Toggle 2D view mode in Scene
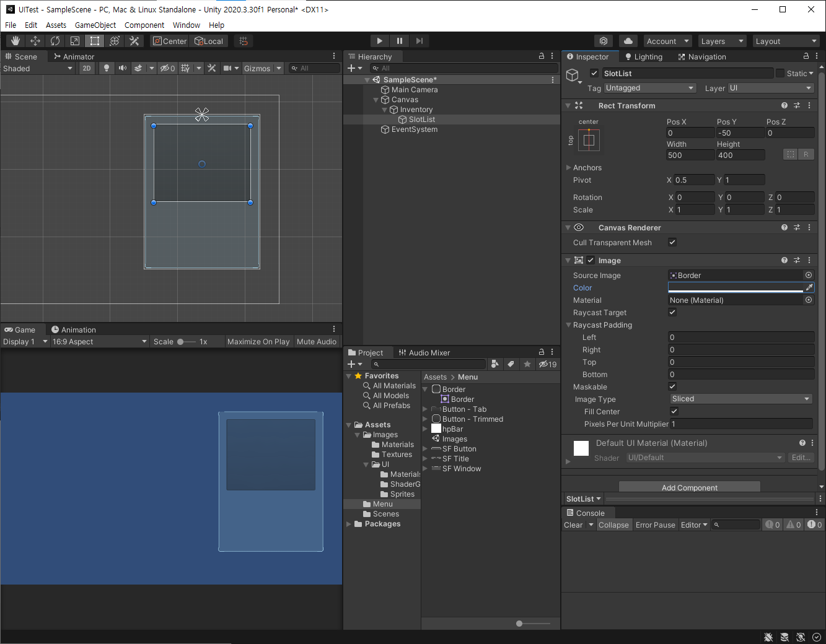The height and width of the screenshot is (644, 826). click(x=87, y=68)
